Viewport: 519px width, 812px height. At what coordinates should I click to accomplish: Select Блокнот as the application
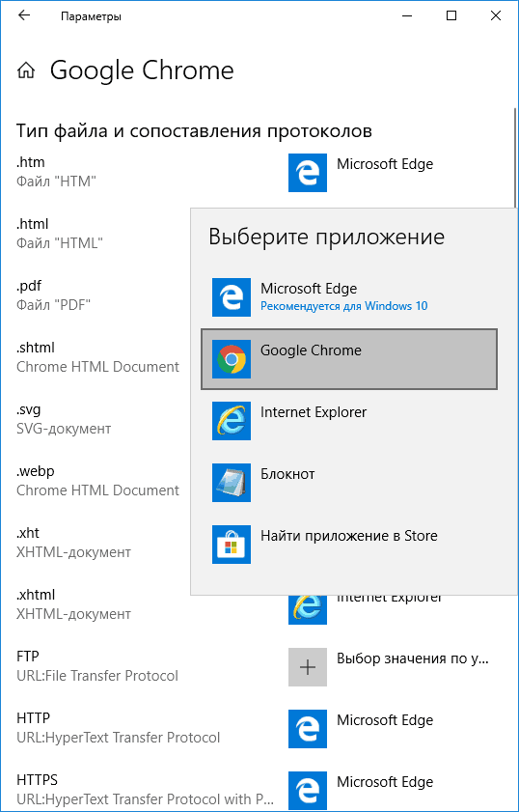pyautogui.click(x=349, y=483)
